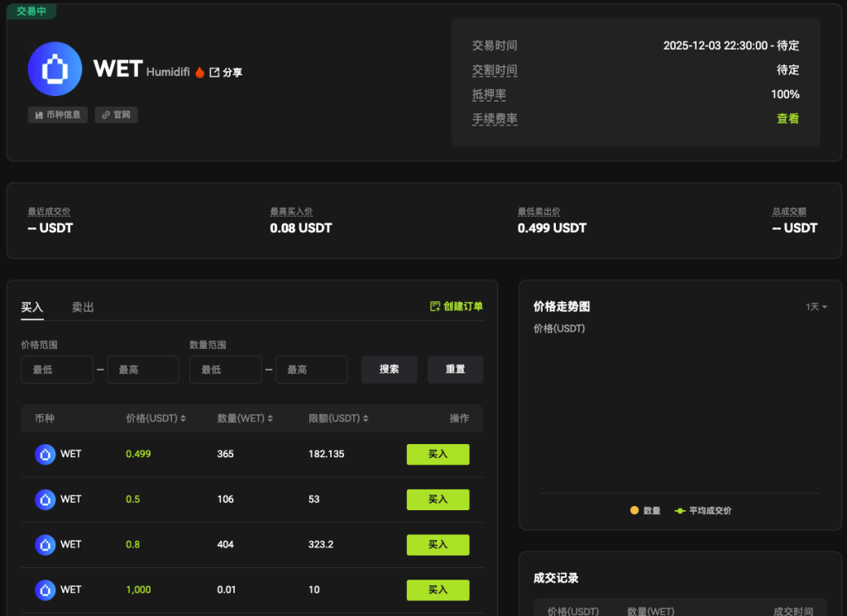Open the 官网 official website link
This screenshot has width=847, height=616.
(116, 115)
